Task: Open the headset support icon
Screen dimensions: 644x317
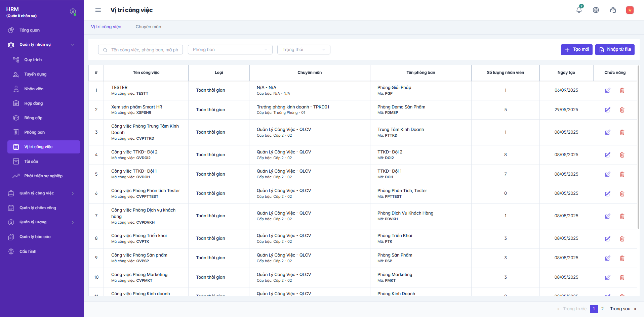Action: (x=613, y=10)
